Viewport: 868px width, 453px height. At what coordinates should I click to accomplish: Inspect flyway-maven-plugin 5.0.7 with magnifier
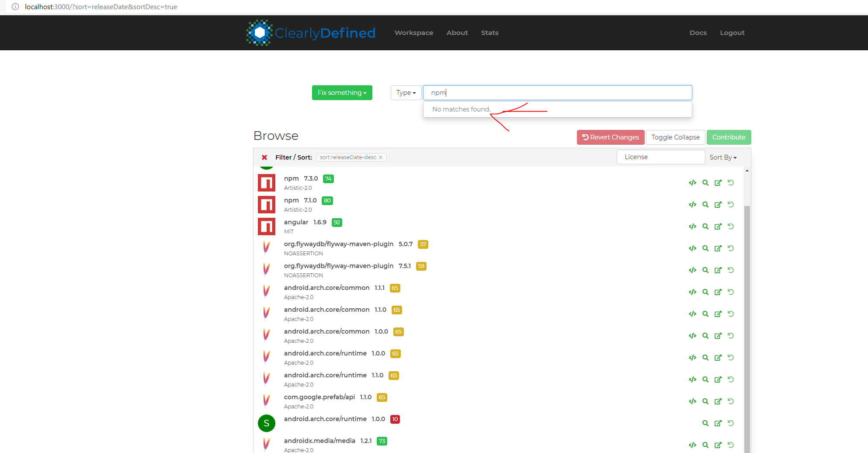pos(705,248)
